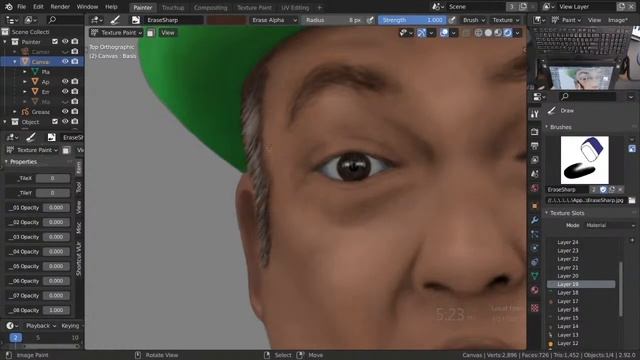
Task: Click the _08 Opacity value field
Action: pos(56,310)
